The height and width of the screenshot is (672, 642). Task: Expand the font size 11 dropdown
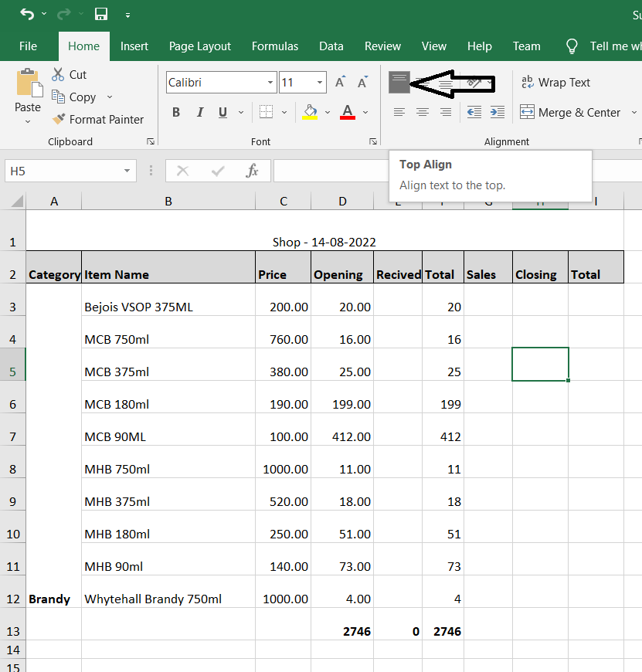(320, 83)
